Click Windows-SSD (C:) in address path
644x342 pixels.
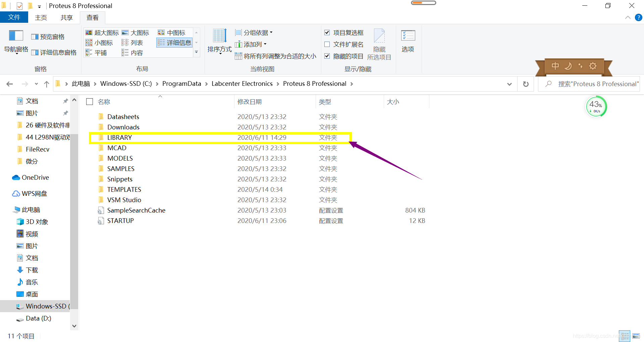pos(126,84)
